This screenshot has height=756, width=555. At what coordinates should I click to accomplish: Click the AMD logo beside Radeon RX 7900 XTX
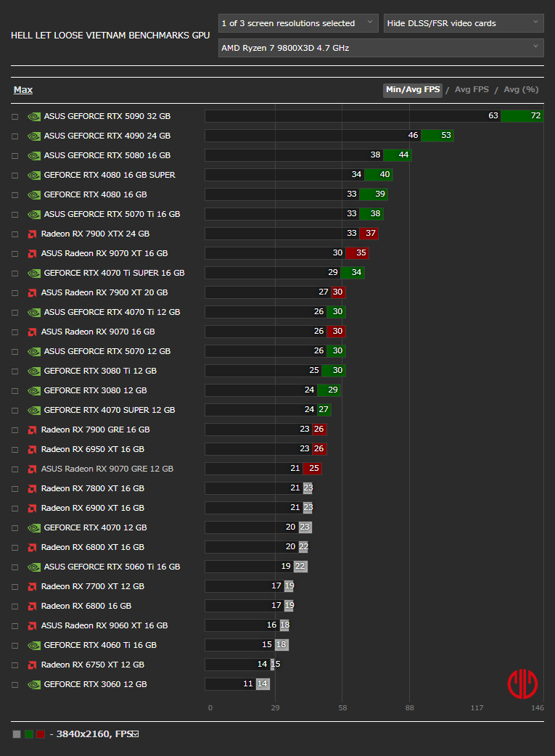(x=33, y=234)
